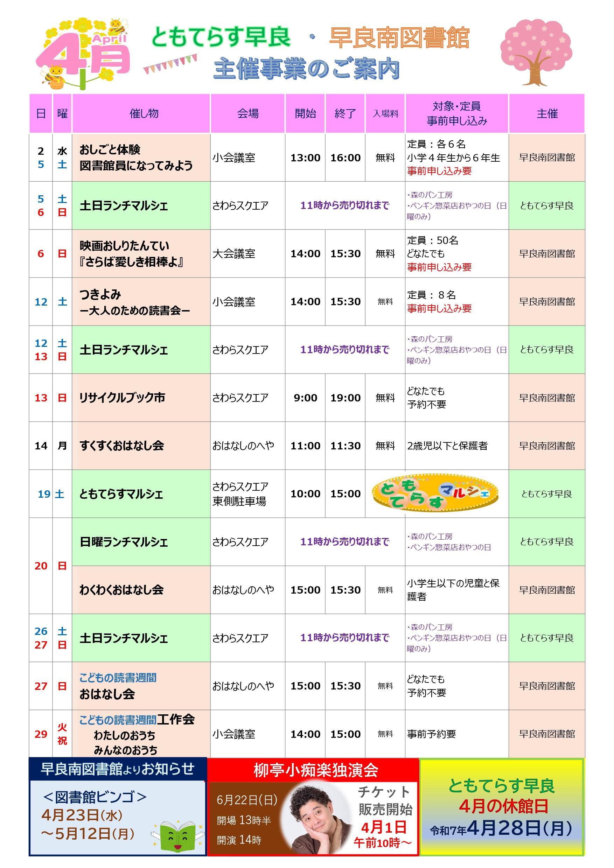Click the 開演 14時 text
This screenshot has height=868, width=614.
click(x=239, y=840)
